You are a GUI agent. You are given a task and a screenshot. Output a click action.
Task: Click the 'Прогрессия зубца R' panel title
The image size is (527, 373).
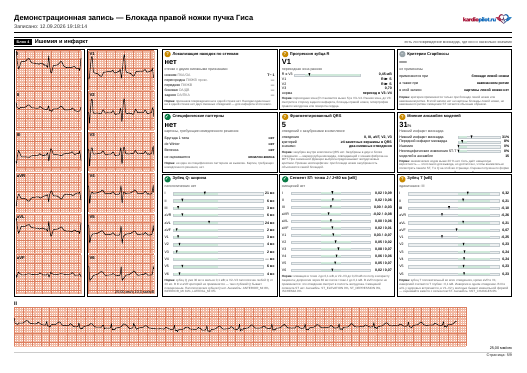pos(310,54)
